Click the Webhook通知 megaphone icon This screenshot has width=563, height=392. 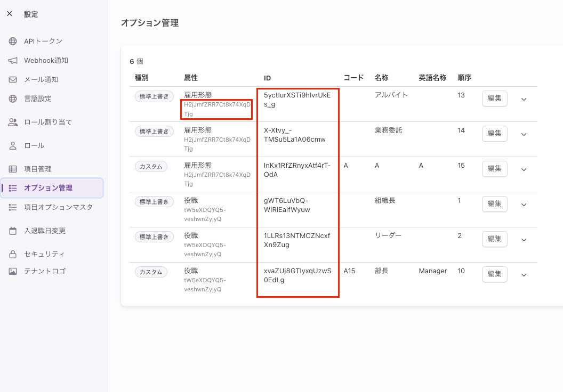[x=13, y=60]
